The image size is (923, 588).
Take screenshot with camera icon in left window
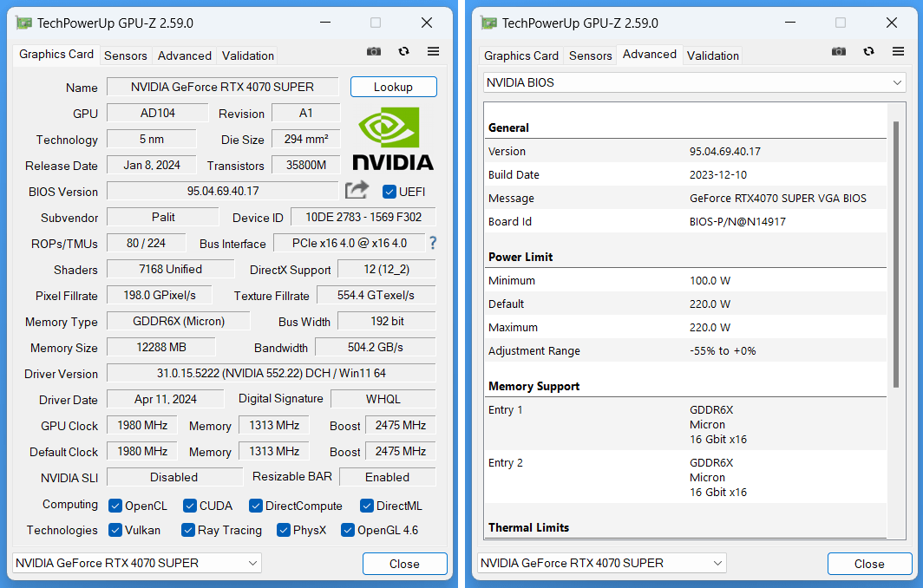click(374, 52)
